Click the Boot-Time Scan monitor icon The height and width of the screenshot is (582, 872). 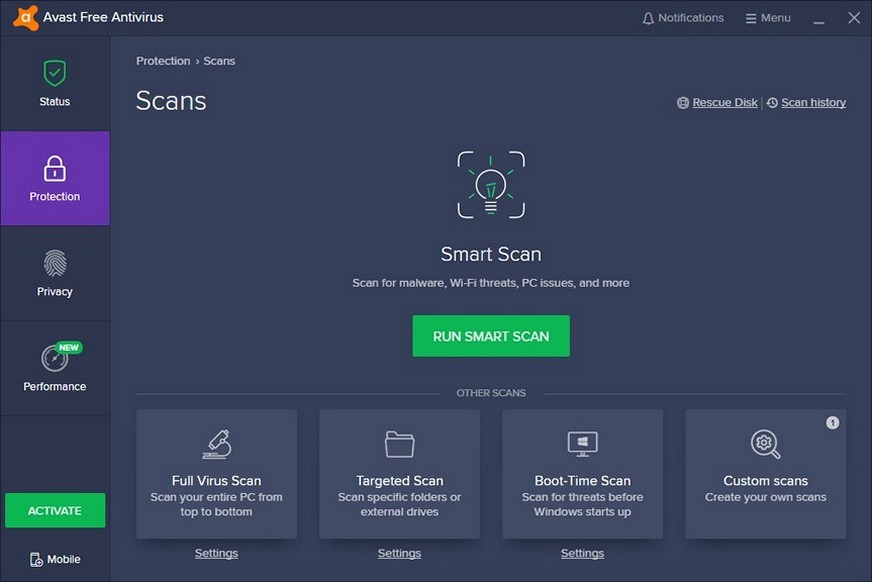[582, 444]
